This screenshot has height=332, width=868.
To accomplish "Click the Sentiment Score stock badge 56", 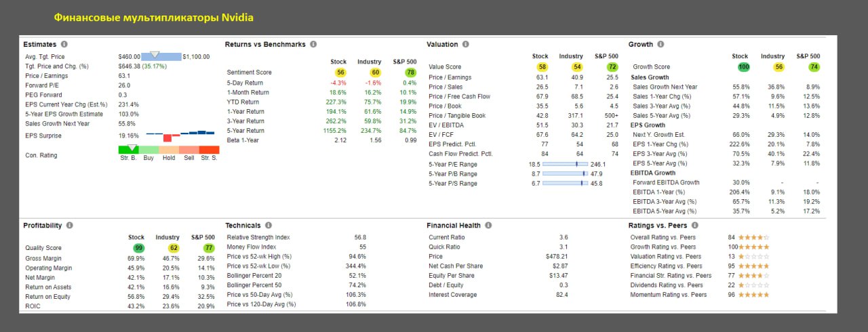I will coord(340,72).
